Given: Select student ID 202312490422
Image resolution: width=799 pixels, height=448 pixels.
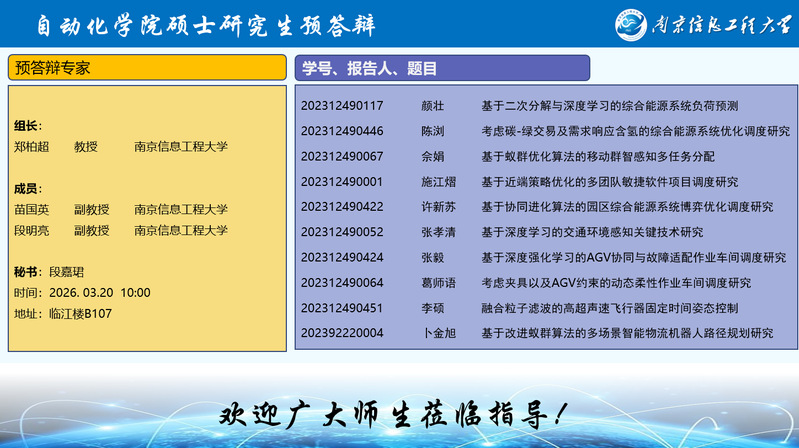Looking at the screenshot, I should [342, 207].
